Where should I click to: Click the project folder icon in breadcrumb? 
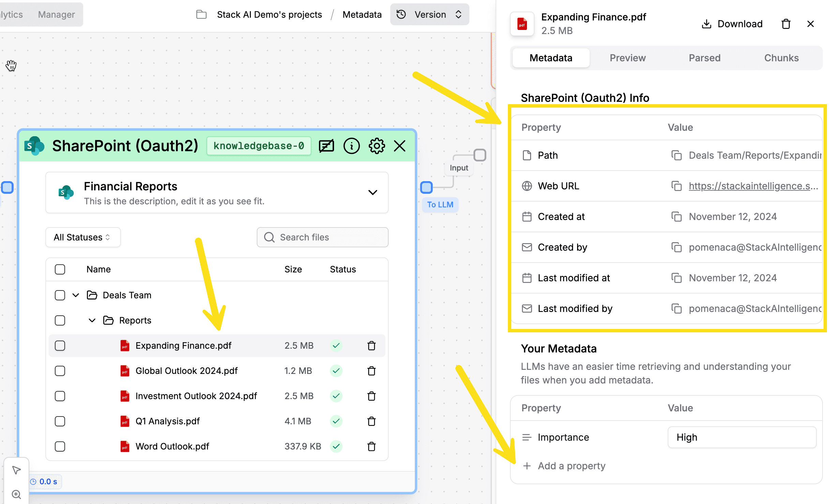point(201,15)
